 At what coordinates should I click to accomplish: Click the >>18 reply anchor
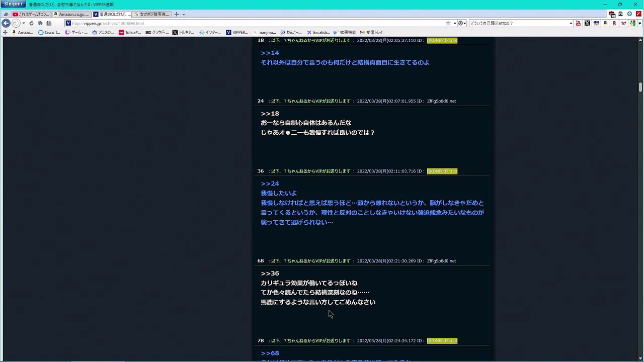click(270, 114)
